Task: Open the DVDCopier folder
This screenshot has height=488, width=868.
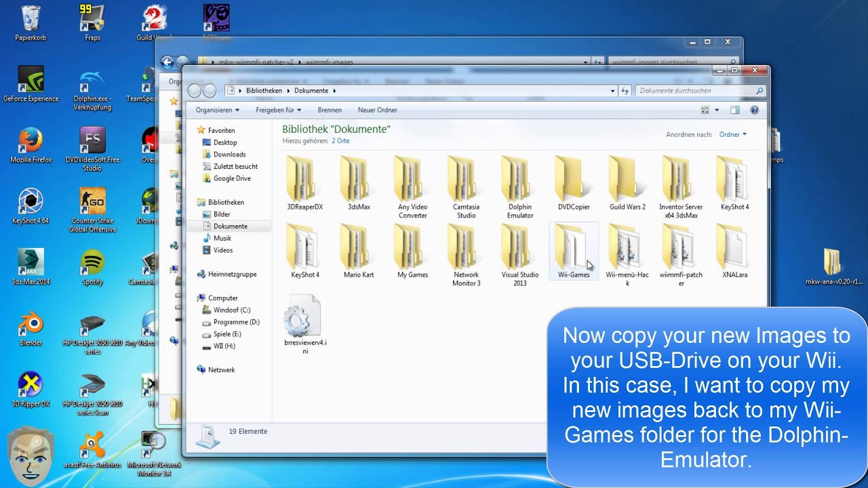Action: pyautogui.click(x=574, y=183)
